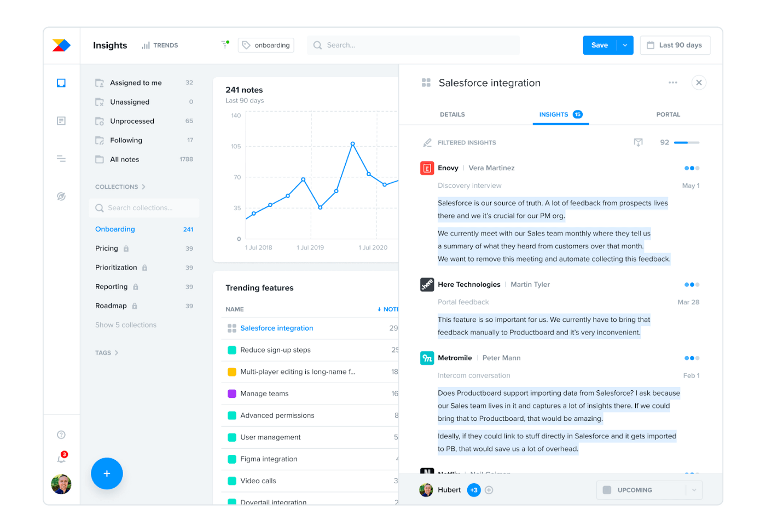Open the Advanced permissions feature row
Screen dimensions: 766x532
point(310,415)
